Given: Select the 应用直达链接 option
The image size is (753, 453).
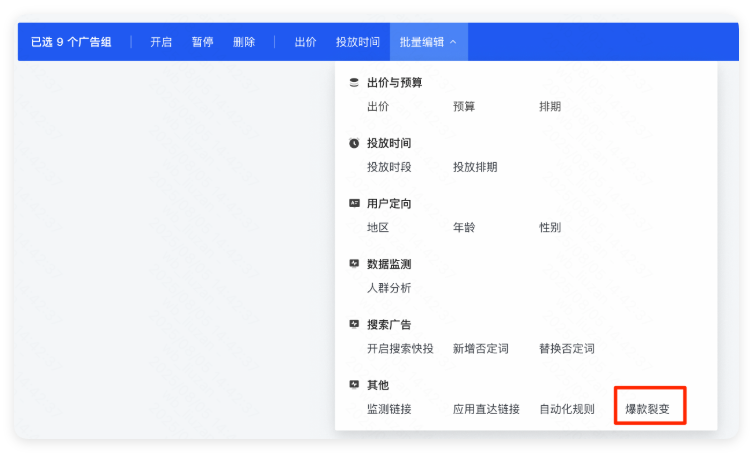Looking at the screenshot, I should (486, 409).
